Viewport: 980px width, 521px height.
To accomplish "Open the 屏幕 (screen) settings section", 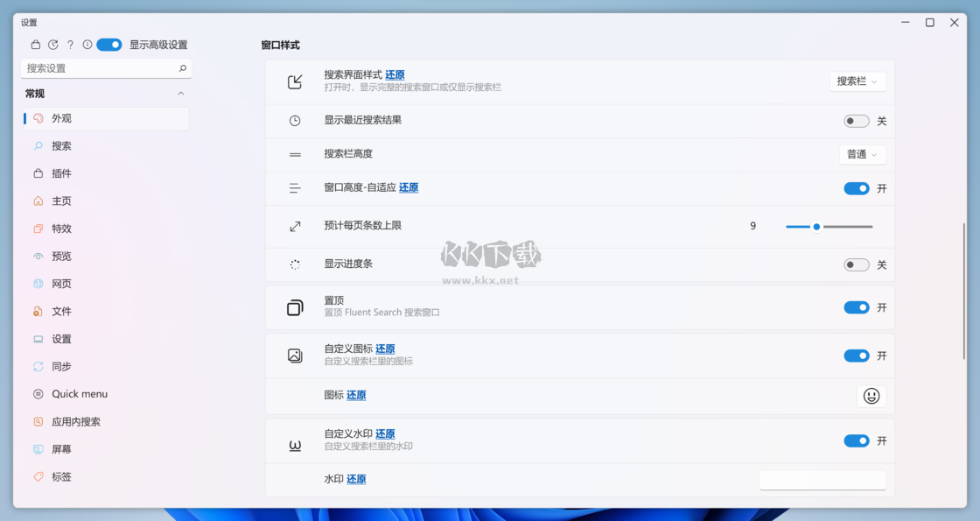I will coord(66,448).
